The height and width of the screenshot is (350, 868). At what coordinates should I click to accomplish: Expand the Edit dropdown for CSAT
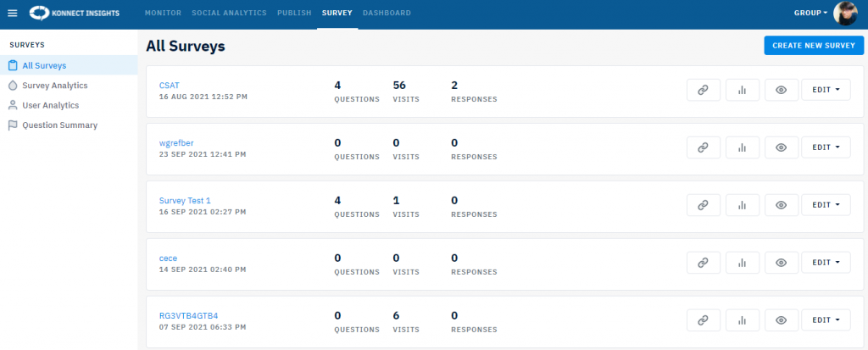pos(826,90)
